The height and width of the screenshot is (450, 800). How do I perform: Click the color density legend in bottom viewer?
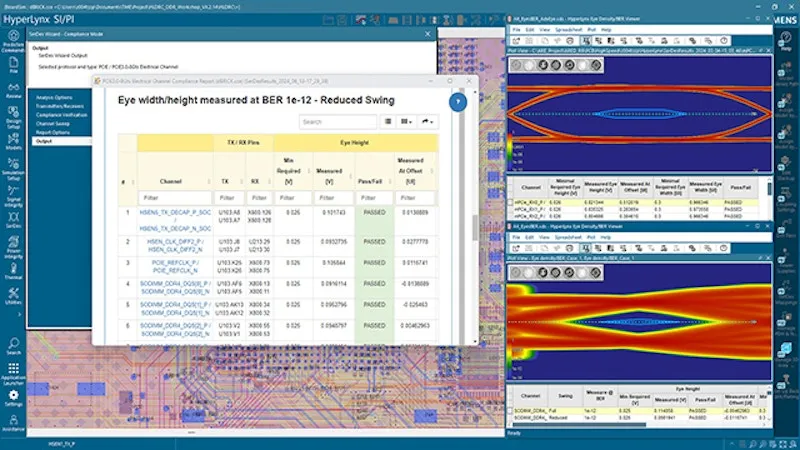(x=510, y=360)
